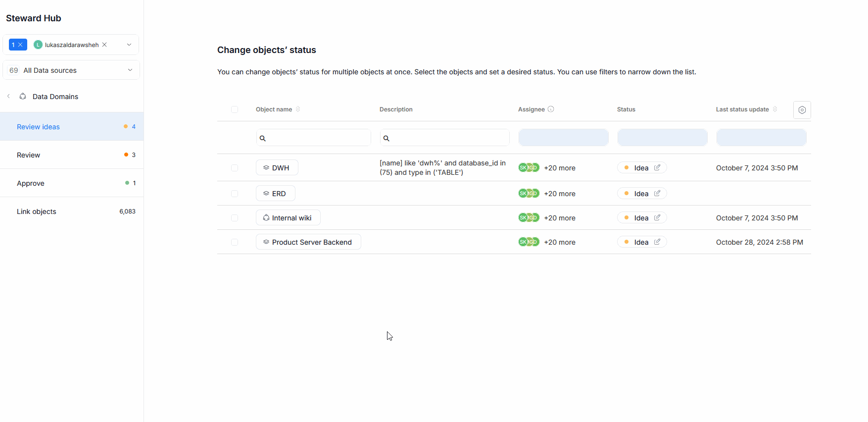This screenshot has width=868, height=422.
Task: Open the All Data sources dropdown
Action: [x=130, y=70]
